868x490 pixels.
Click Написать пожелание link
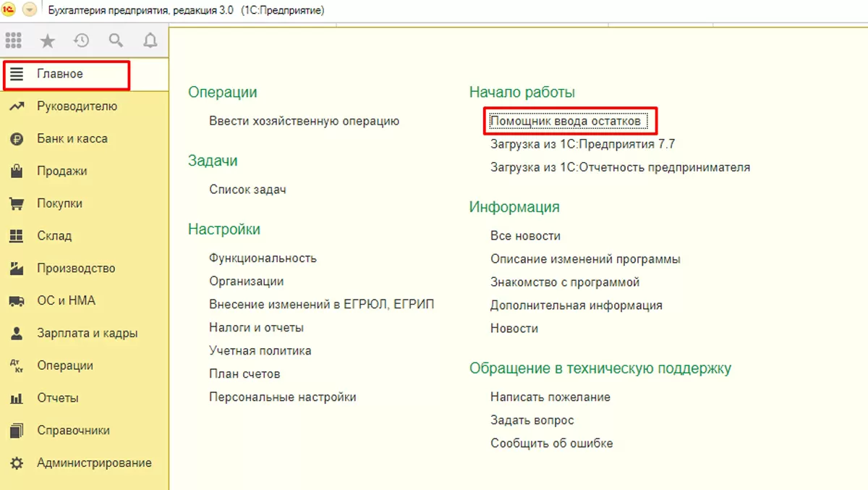point(550,397)
